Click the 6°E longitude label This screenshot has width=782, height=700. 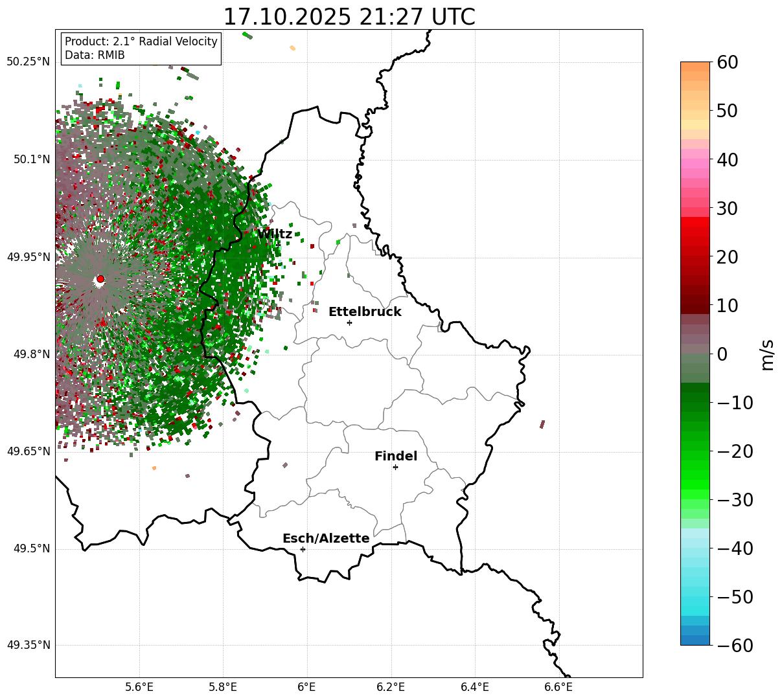click(x=307, y=687)
